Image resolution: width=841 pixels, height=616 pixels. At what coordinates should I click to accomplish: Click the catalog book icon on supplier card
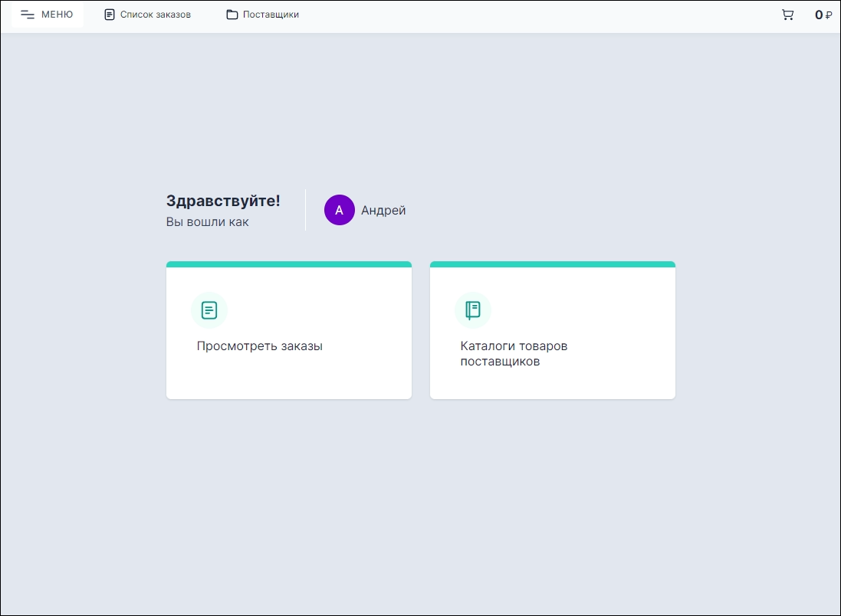(473, 310)
